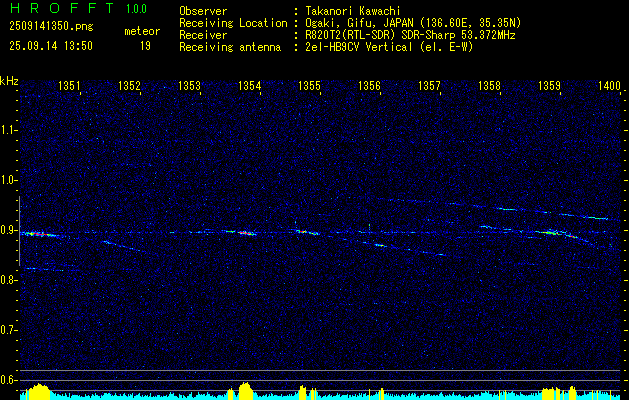Click the 1359 time axis marker
Screen dimensions: 629x400
click(x=549, y=85)
